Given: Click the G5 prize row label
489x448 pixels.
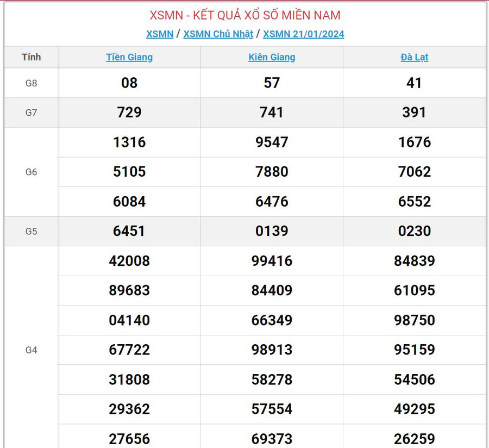Looking at the screenshot, I should 32,231.
